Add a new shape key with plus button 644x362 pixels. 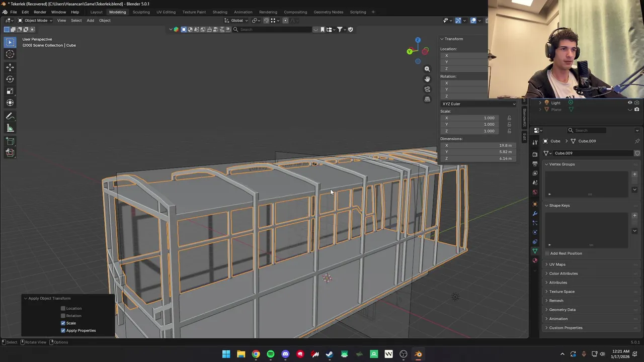point(634,216)
